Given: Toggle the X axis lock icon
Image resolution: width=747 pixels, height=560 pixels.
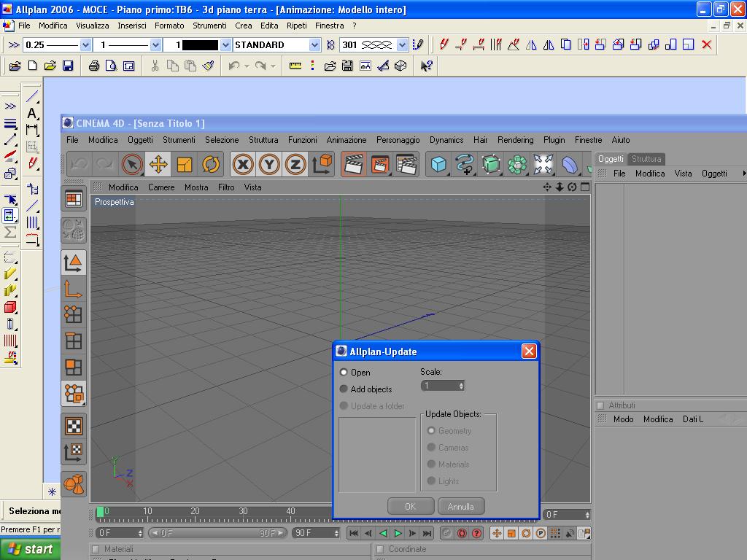Looking at the screenshot, I should 243,164.
